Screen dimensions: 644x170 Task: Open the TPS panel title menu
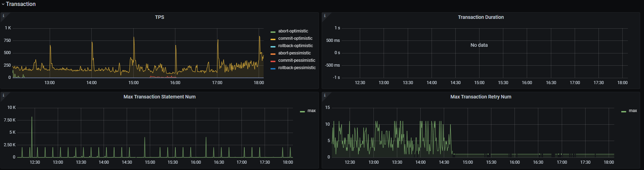pyautogui.click(x=160, y=17)
